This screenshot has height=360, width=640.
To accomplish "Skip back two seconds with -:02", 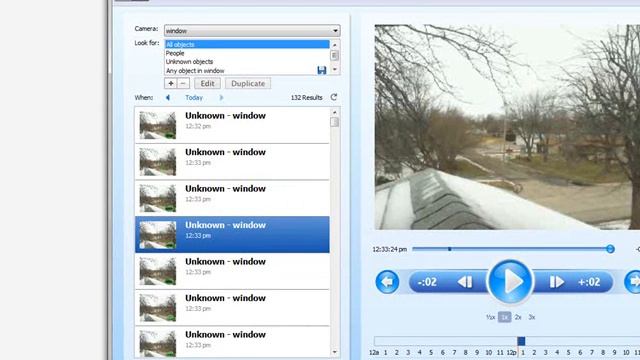I will coord(427,282).
